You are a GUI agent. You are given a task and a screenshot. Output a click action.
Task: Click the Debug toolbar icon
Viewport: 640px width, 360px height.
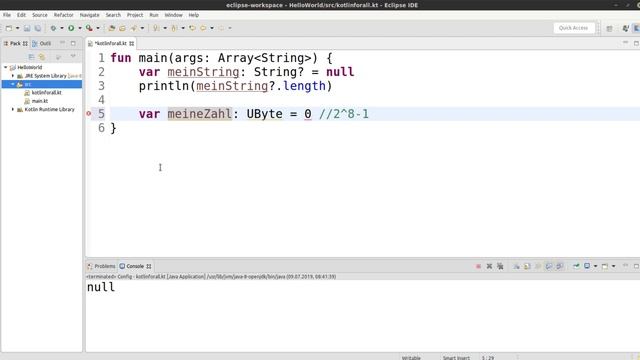pos(53,28)
